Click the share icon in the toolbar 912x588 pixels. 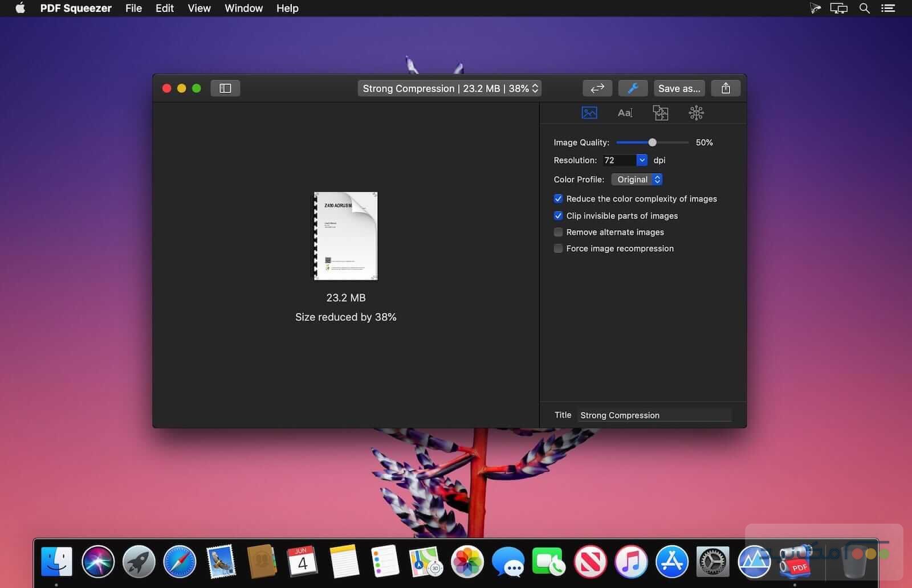coord(725,88)
